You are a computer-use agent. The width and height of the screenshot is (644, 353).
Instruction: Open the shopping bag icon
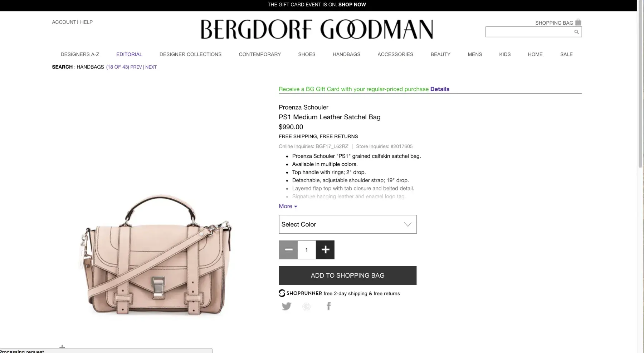(x=578, y=22)
